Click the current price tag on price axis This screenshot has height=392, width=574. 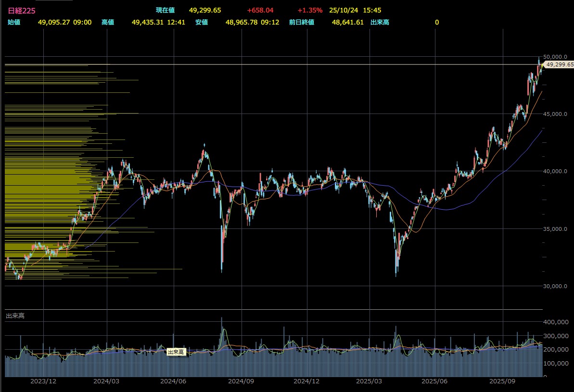(x=559, y=64)
